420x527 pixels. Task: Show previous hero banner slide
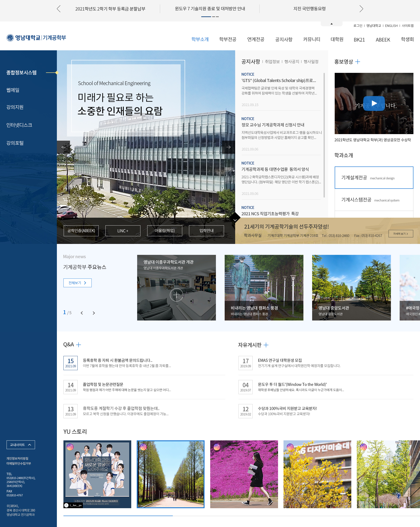(63, 147)
